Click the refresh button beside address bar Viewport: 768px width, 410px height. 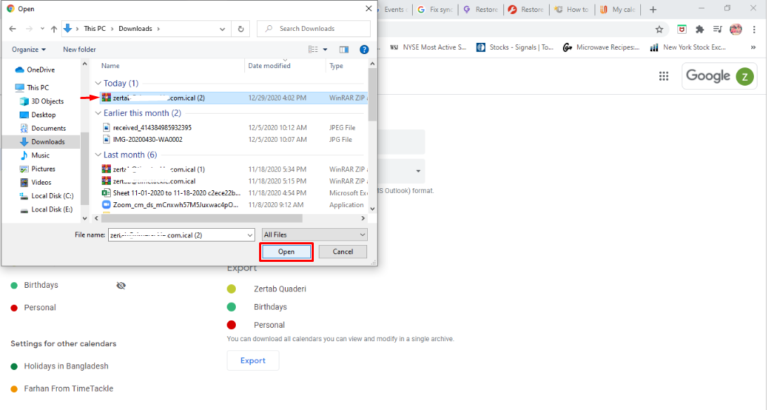[x=240, y=29]
